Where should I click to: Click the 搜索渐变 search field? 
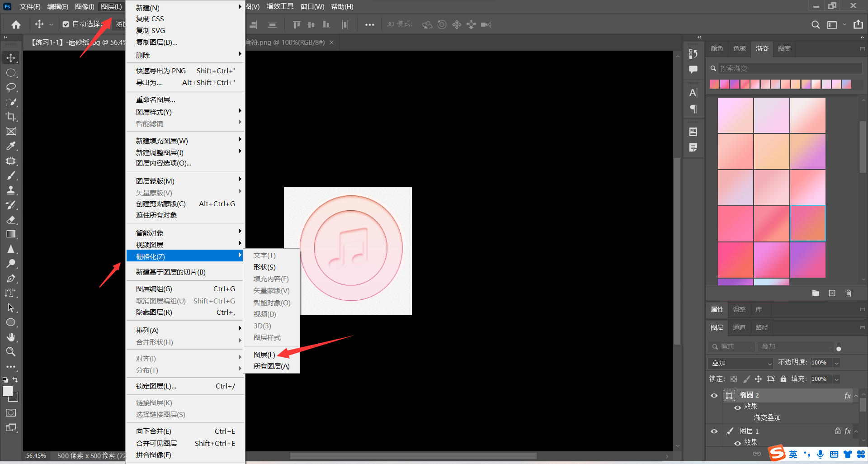tap(790, 68)
